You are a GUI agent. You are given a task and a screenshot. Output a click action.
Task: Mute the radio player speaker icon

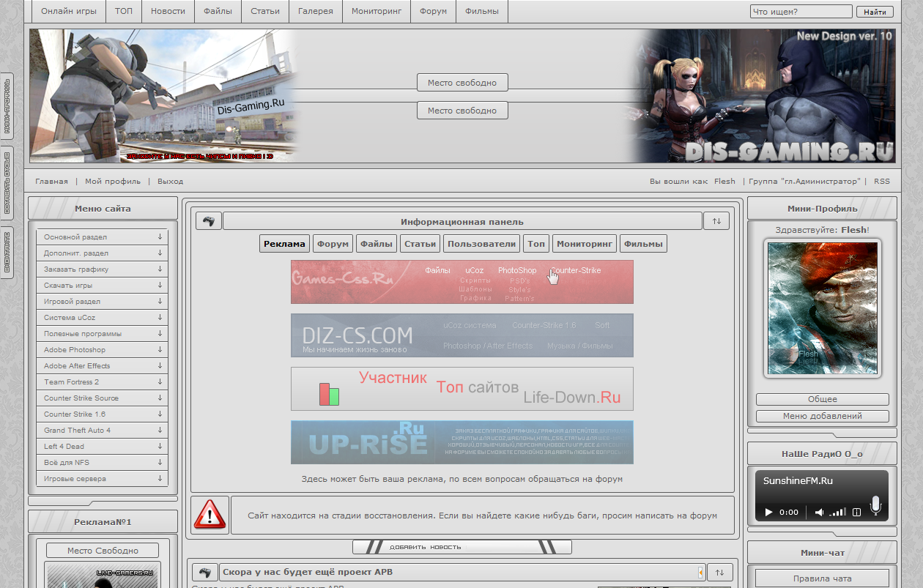(x=820, y=512)
